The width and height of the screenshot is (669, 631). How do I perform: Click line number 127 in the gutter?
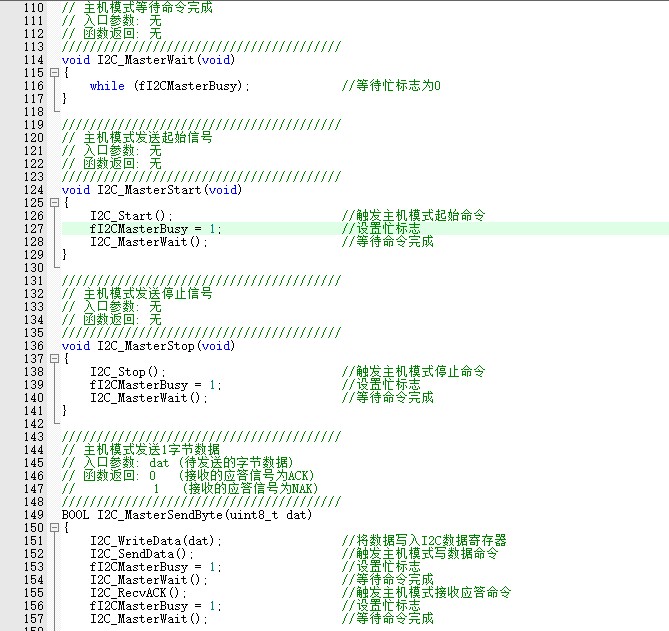click(x=34, y=229)
